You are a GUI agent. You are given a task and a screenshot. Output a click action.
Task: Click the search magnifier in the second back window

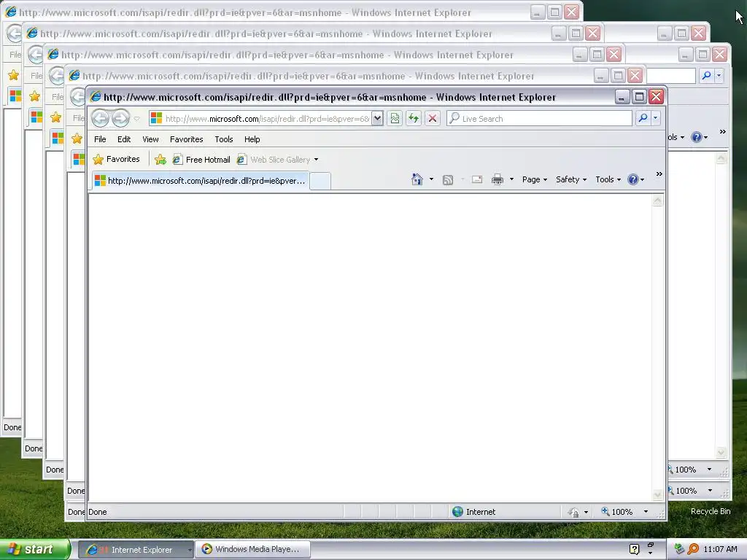[706, 75]
